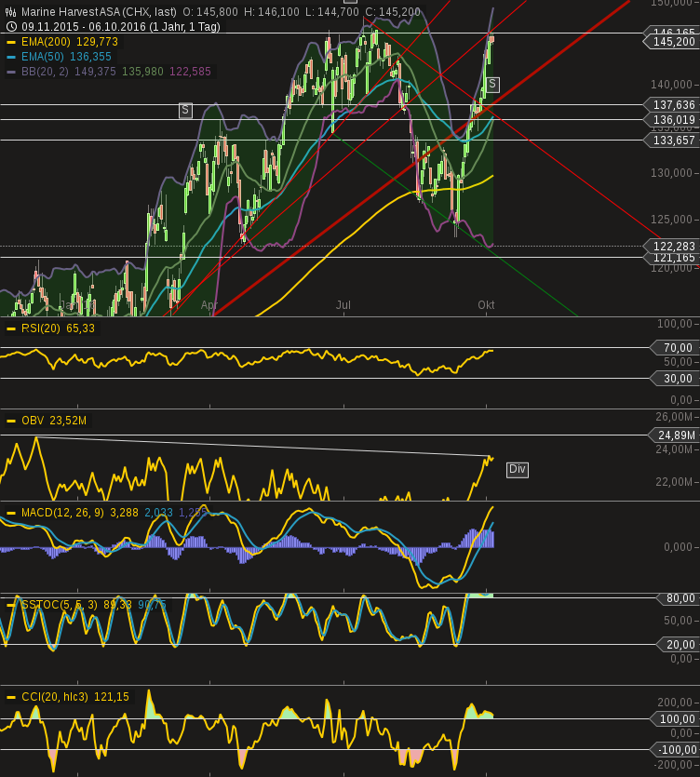Viewport: 700px width, 777px height.
Task: Click the 125,000 price axis value
Action: tap(671, 220)
